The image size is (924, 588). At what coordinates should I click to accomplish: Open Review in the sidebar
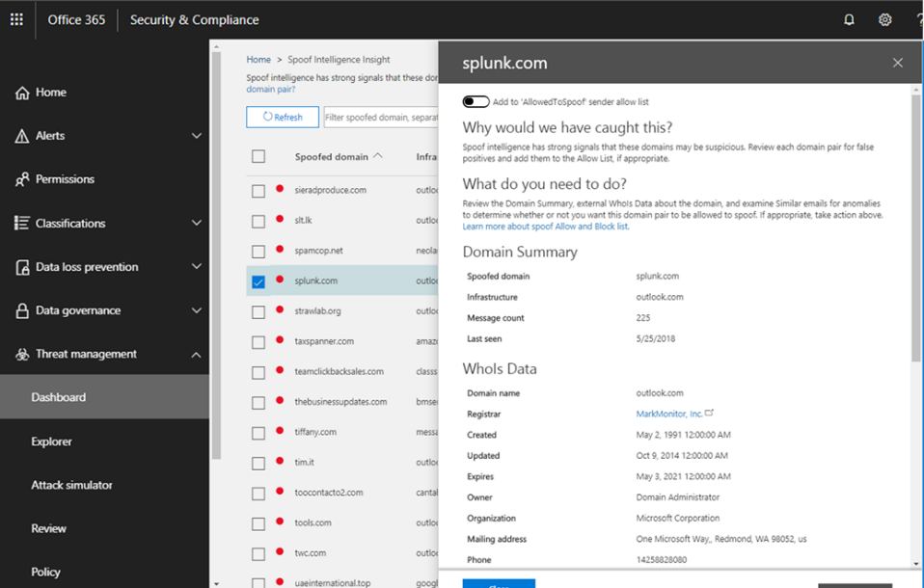[x=48, y=528]
